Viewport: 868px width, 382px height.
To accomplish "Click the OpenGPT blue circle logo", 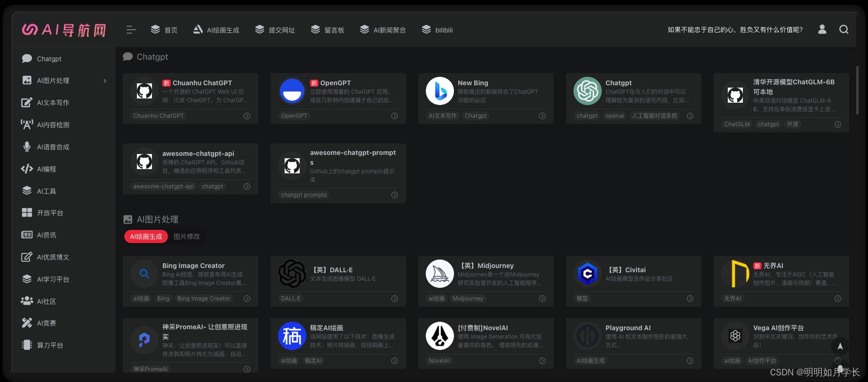I will point(292,91).
